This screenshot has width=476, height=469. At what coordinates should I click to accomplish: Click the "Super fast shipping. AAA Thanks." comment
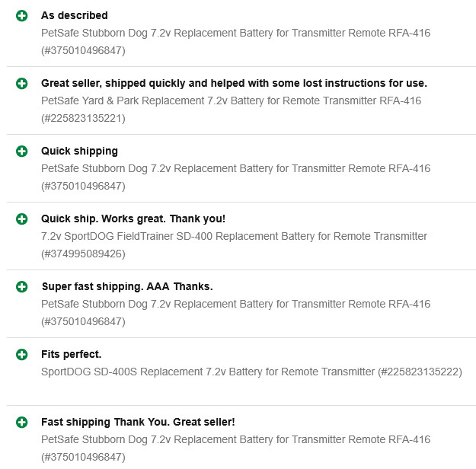126,286
